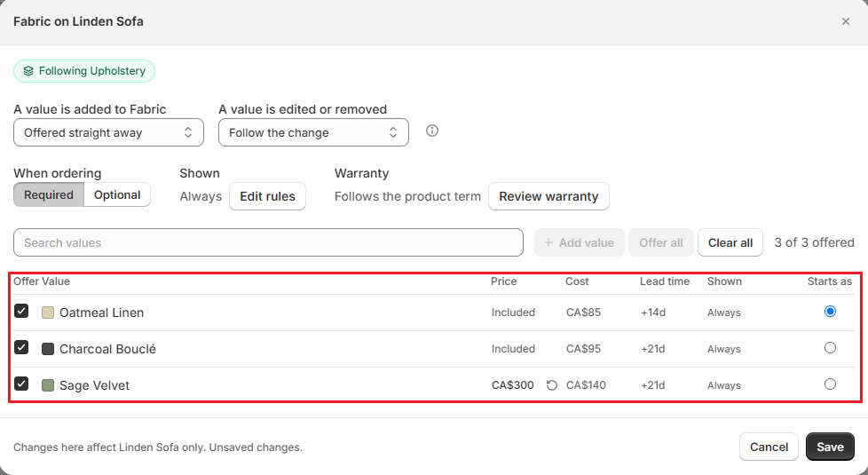Click the Following Upholstery badge
This screenshot has width=868, height=475.
tap(84, 71)
